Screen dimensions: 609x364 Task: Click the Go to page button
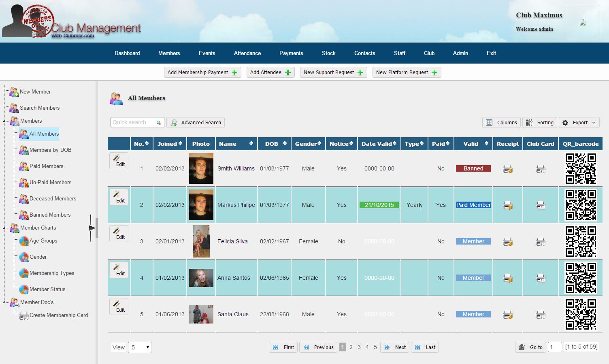(x=531, y=347)
